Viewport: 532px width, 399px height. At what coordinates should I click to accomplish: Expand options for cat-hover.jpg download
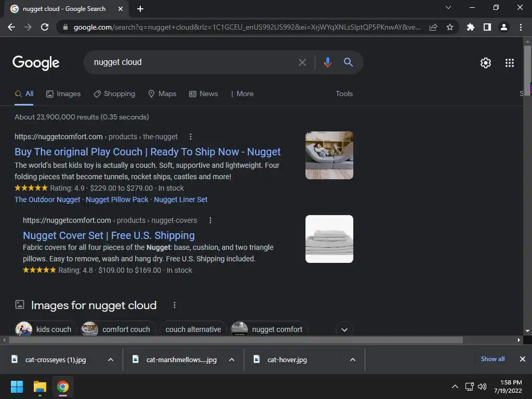(353, 360)
